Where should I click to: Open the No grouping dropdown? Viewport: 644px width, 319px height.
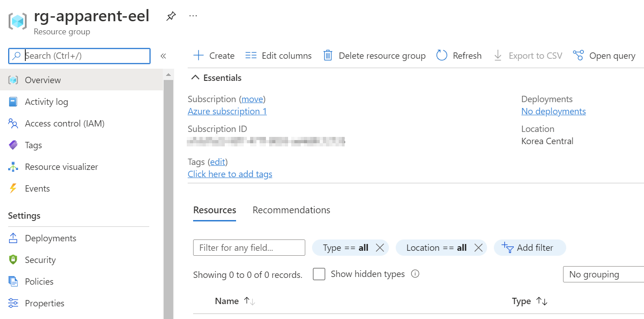(603, 274)
